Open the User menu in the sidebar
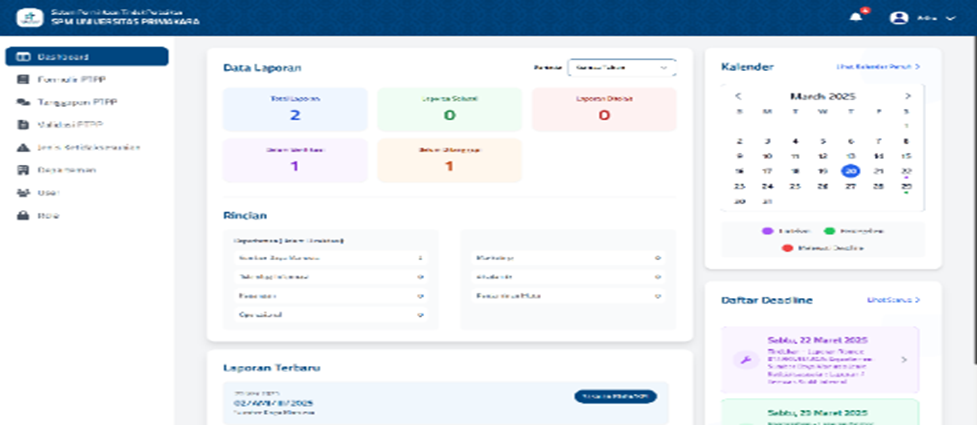The width and height of the screenshot is (977, 425). click(48, 192)
